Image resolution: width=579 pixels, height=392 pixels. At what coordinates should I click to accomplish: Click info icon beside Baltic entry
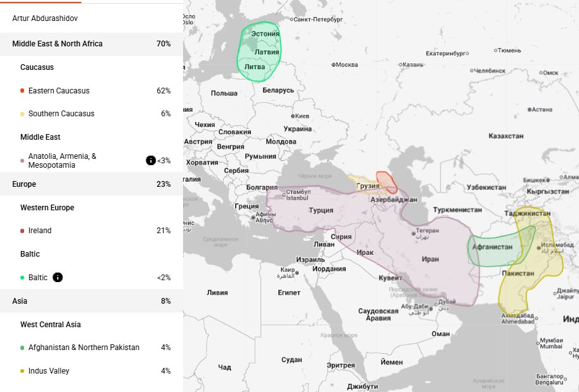58,277
